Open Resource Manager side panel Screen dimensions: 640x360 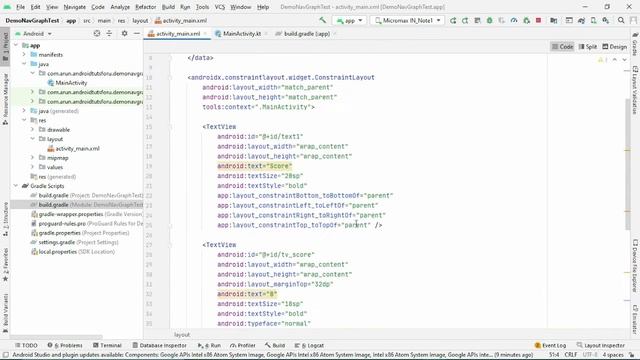5,99
